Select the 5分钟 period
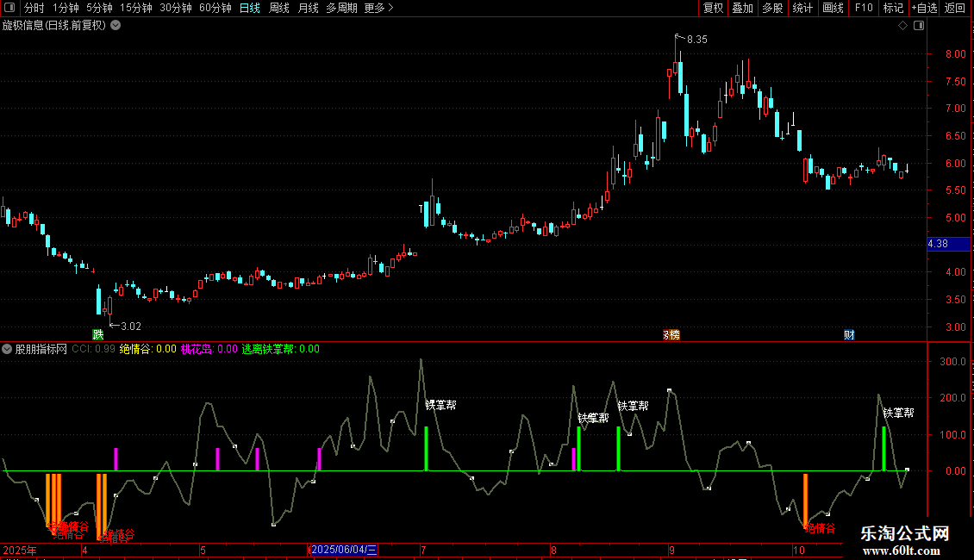Viewport: 974px width, 560px height. coord(99,8)
